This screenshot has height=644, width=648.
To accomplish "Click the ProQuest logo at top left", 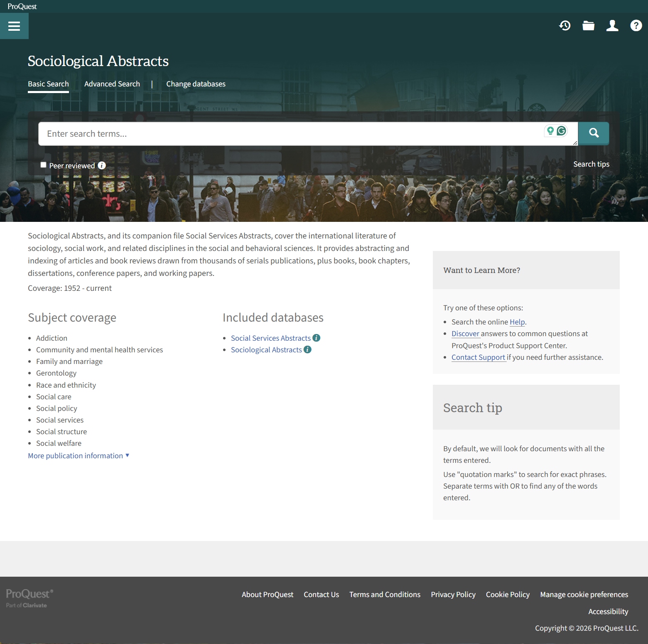I will coord(22,6).
